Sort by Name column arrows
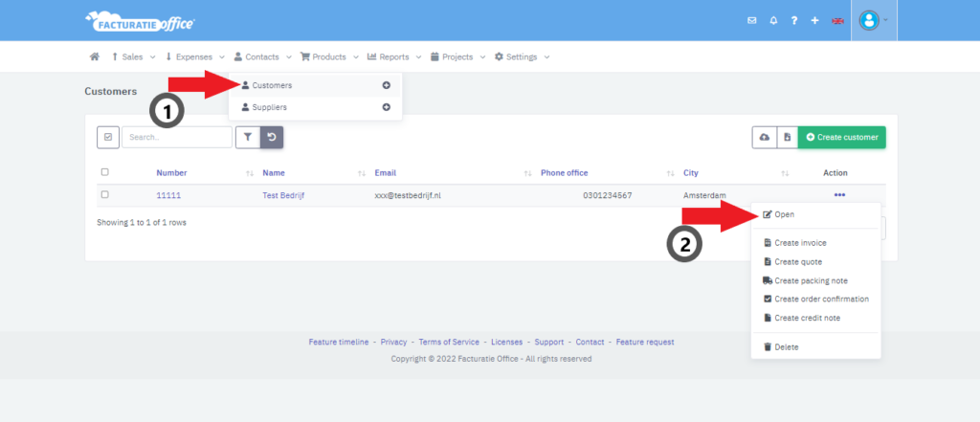The image size is (980, 422). click(361, 173)
